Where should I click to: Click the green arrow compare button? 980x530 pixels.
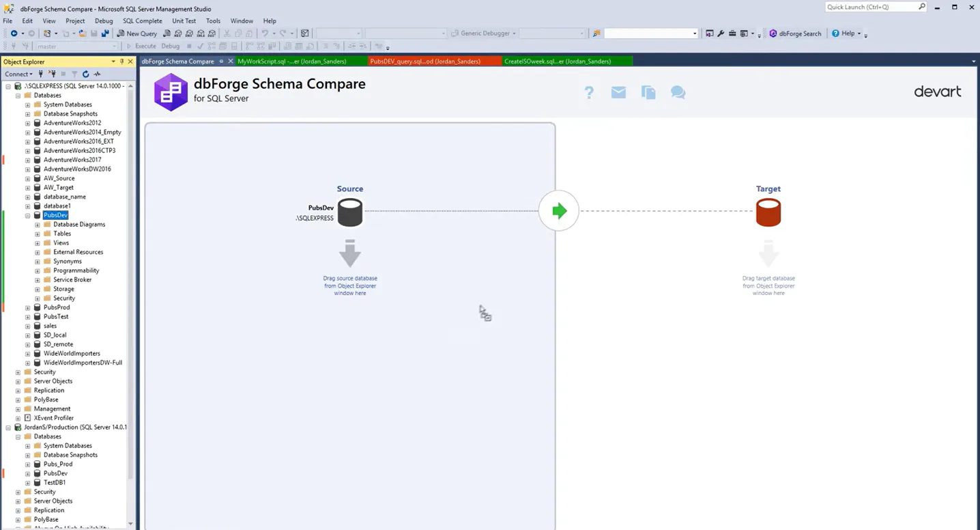[x=559, y=211]
